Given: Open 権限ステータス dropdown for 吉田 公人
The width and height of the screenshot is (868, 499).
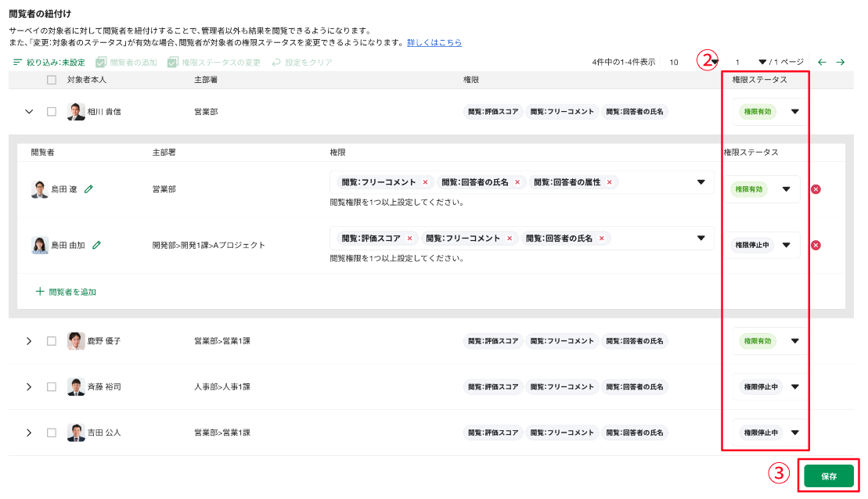Looking at the screenshot, I should coord(795,433).
